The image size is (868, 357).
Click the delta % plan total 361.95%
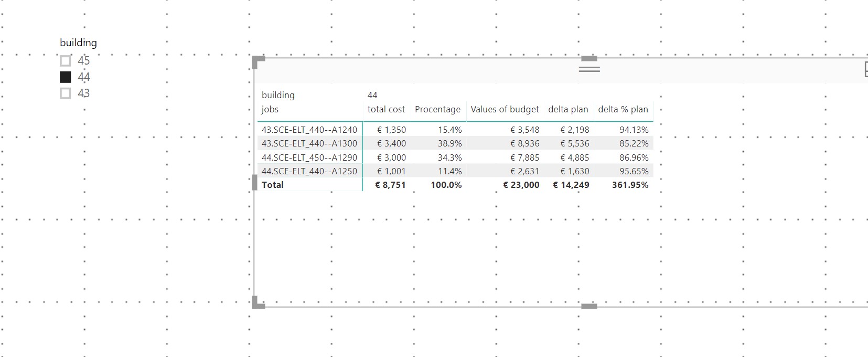point(630,185)
